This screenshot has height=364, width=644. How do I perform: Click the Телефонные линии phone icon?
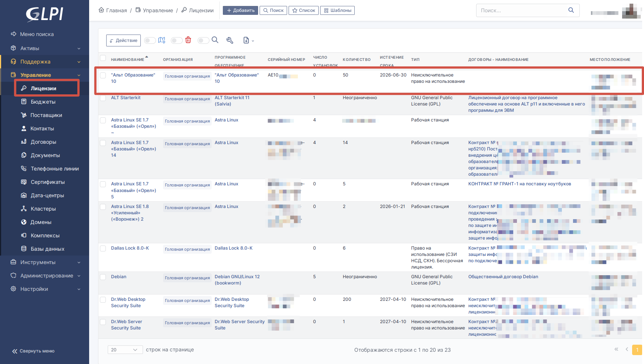(x=24, y=169)
